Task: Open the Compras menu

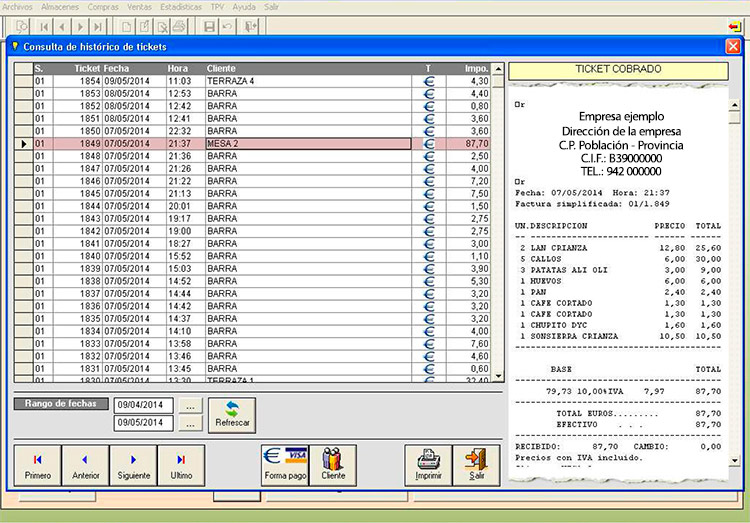Action: [x=103, y=7]
